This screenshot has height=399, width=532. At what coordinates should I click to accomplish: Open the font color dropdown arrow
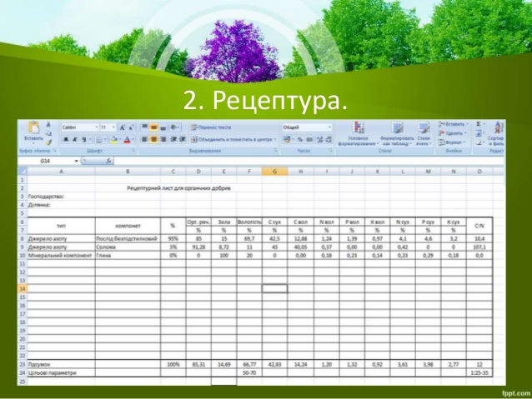tap(133, 140)
